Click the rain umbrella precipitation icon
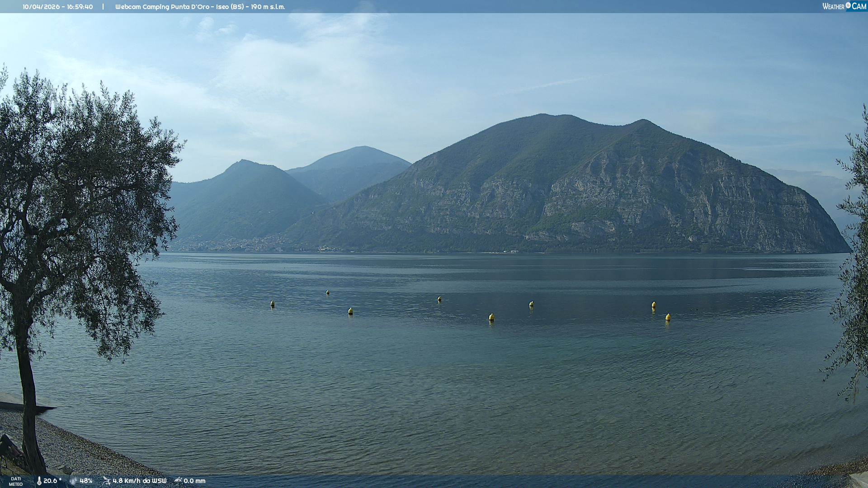Viewport: 868px width, 488px height. coord(178,480)
